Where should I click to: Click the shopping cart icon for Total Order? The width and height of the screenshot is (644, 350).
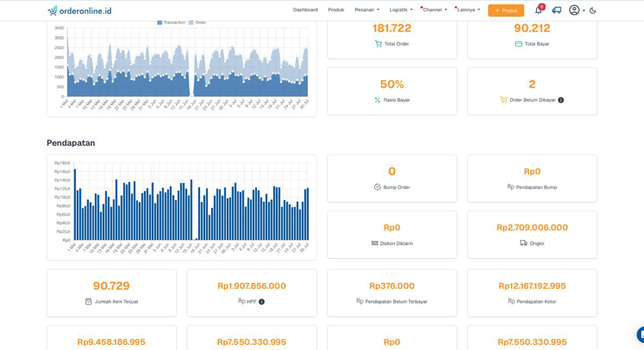pos(378,44)
